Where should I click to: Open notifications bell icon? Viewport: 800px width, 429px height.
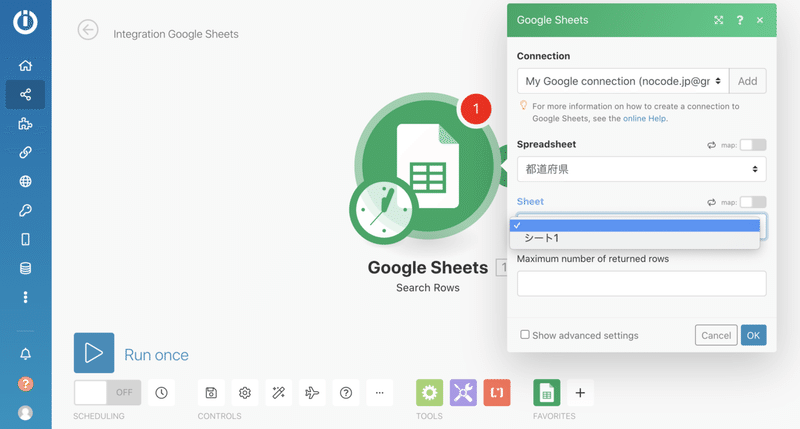click(25, 354)
